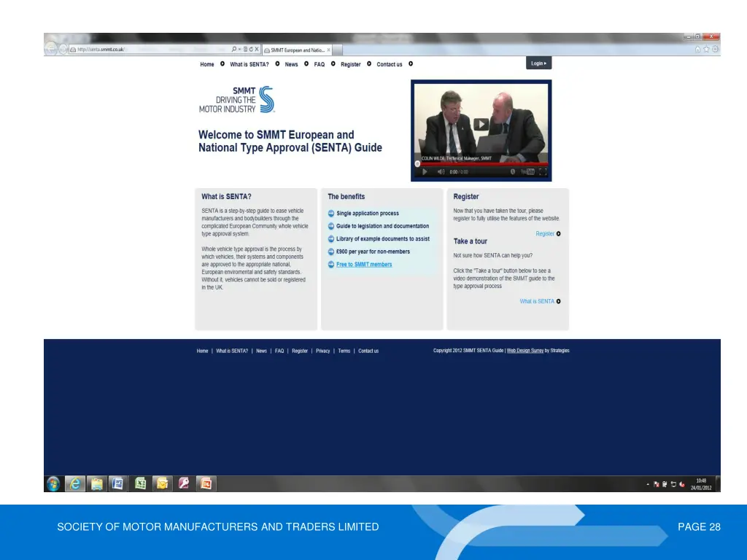Mute the video using the speaker icon
This screenshot has width=747, height=560.
point(441,172)
